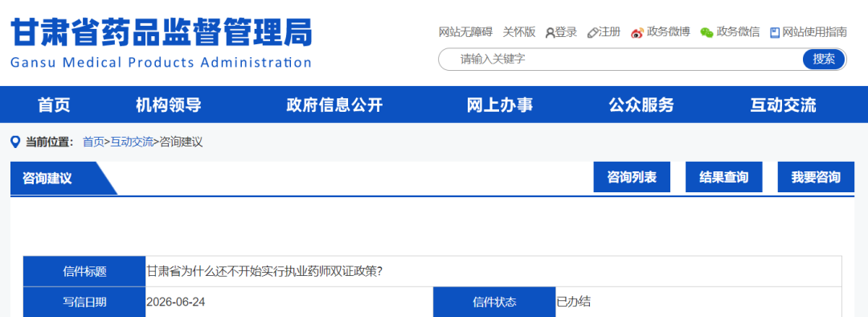868x317 pixels.
Task: Focus the 请输入关键字 search field
Action: point(620,60)
